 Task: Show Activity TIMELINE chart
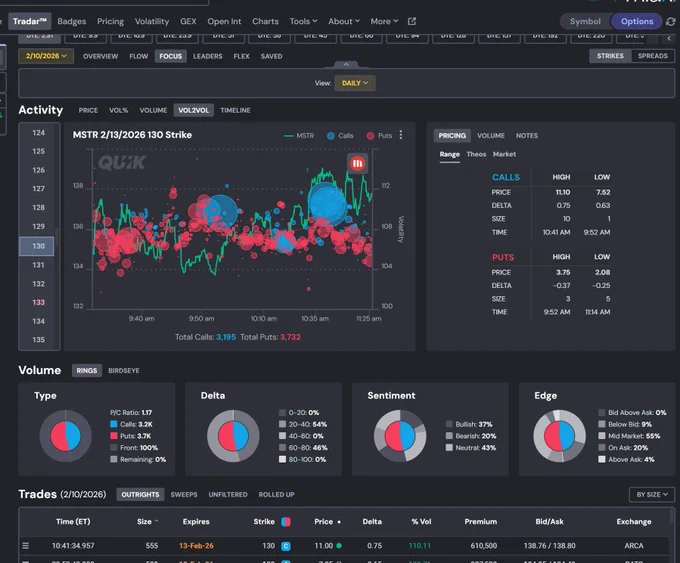[235, 111]
